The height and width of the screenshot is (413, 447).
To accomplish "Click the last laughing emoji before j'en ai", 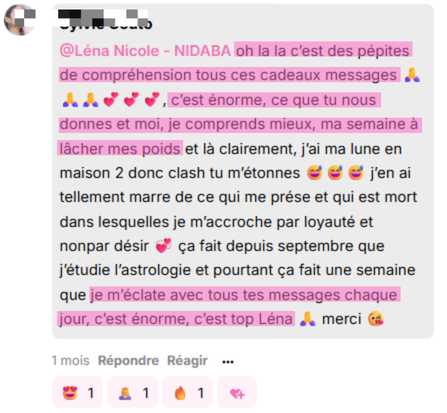I will (356, 173).
